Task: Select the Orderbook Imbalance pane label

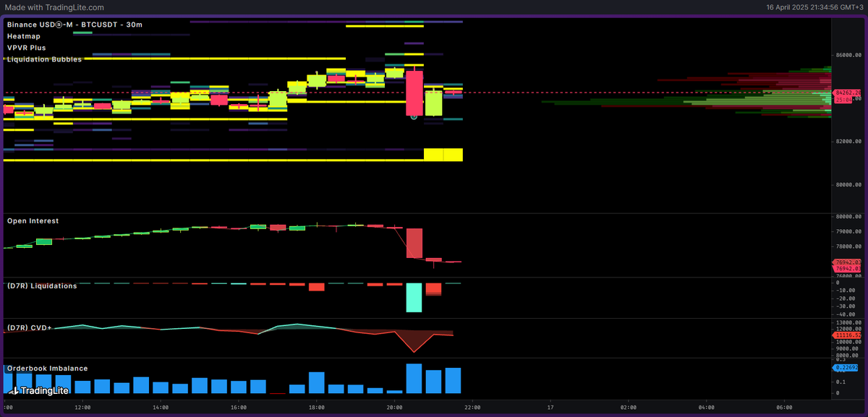Action: tap(47, 369)
